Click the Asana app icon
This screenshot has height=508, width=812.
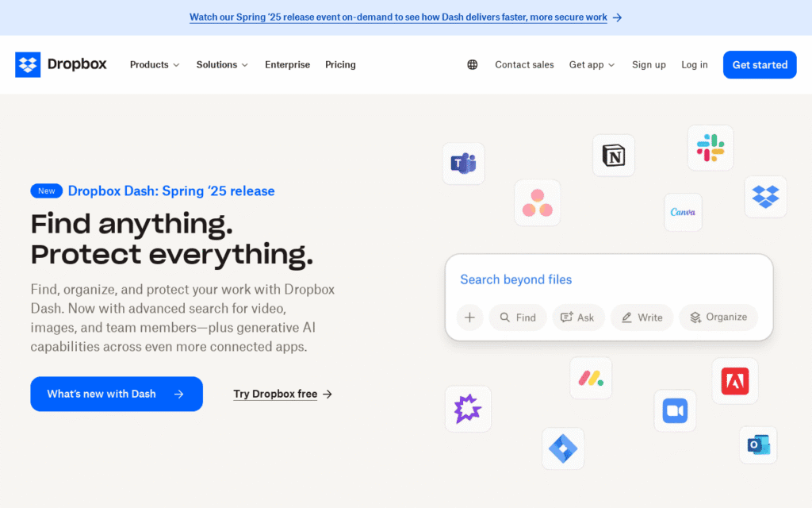[x=538, y=202]
